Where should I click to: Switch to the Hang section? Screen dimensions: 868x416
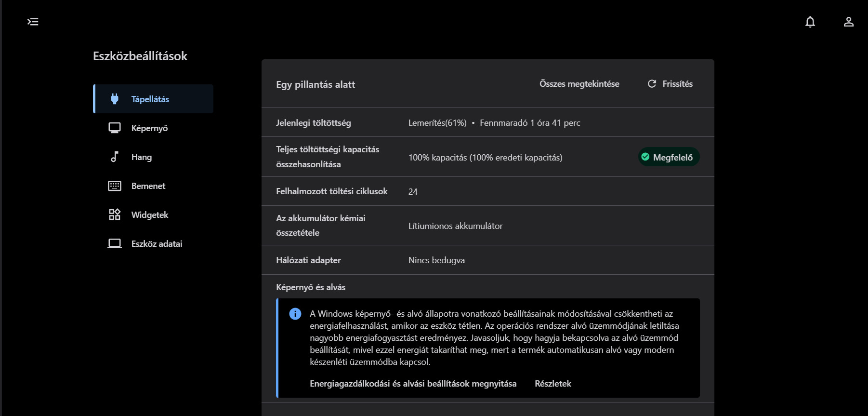click(x=142, y=157)
